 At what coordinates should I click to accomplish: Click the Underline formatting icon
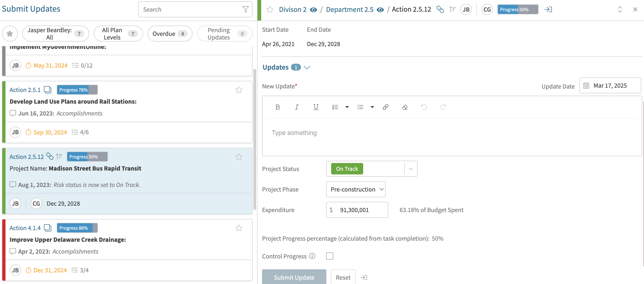pyautogui.click(x=316, y=107)
